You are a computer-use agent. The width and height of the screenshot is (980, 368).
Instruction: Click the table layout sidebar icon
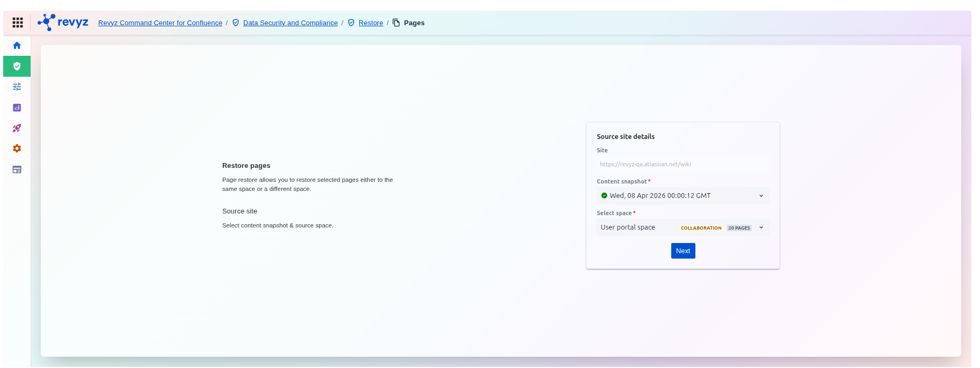(x=17, y=170)
